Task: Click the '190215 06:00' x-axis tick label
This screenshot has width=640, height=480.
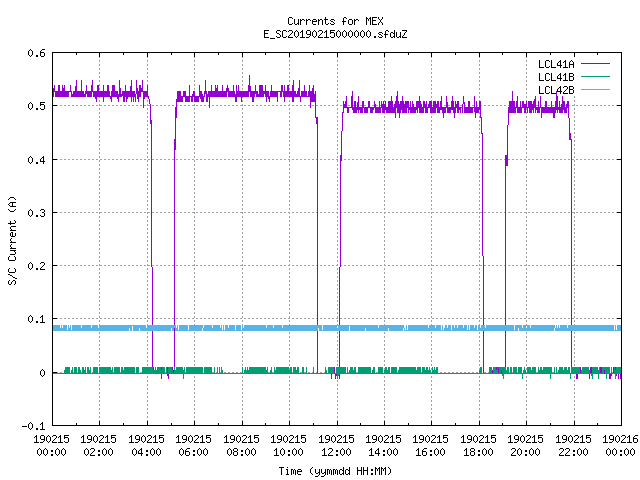Action: coord(193,445)
